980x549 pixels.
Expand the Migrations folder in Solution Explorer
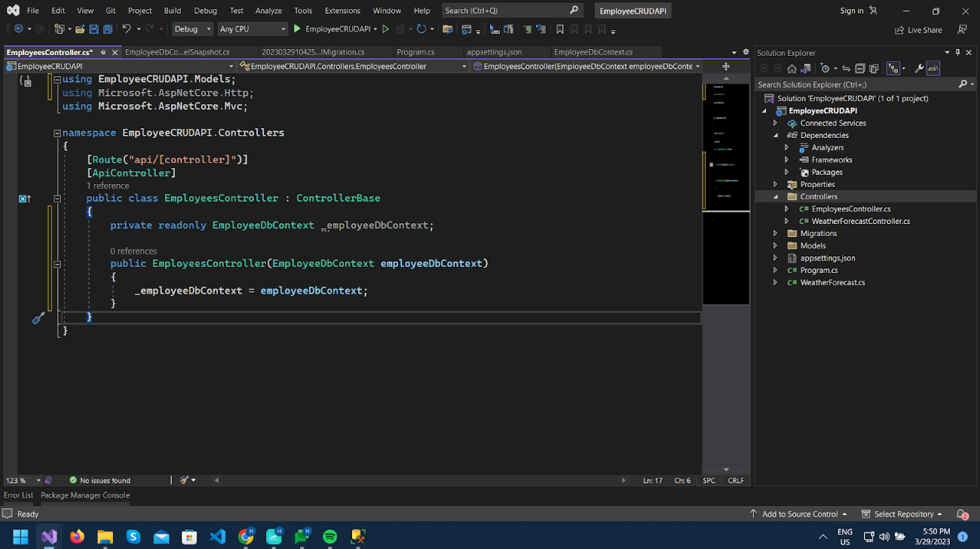click(775, 234)
